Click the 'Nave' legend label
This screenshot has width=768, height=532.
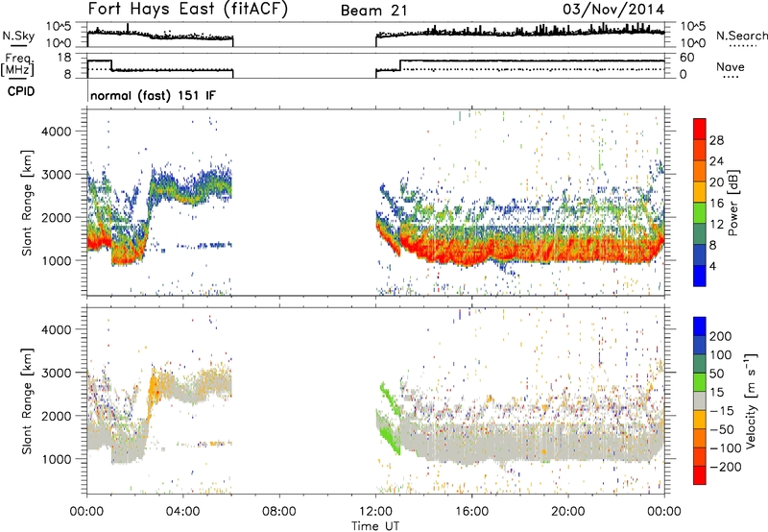730,66
